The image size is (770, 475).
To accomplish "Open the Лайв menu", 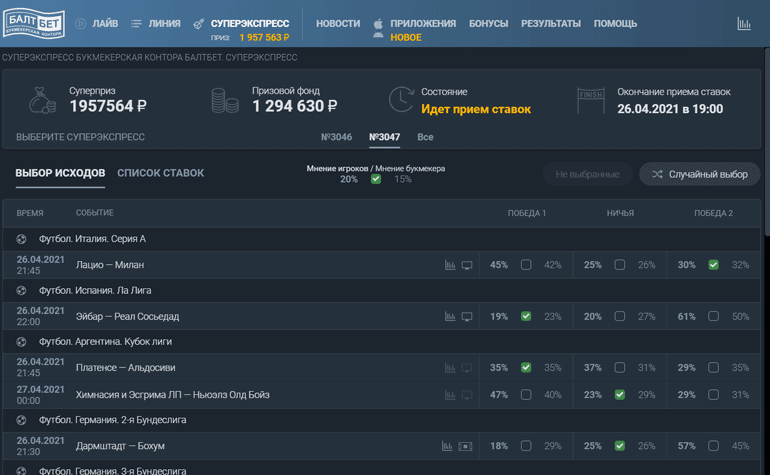I will [105, 24].
